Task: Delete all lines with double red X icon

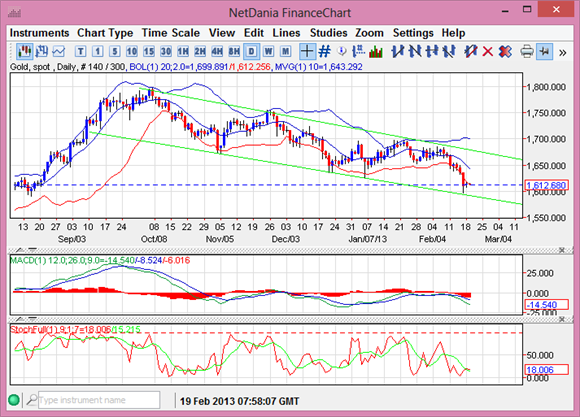Action: pyautogui.click(x=505, y=51)
